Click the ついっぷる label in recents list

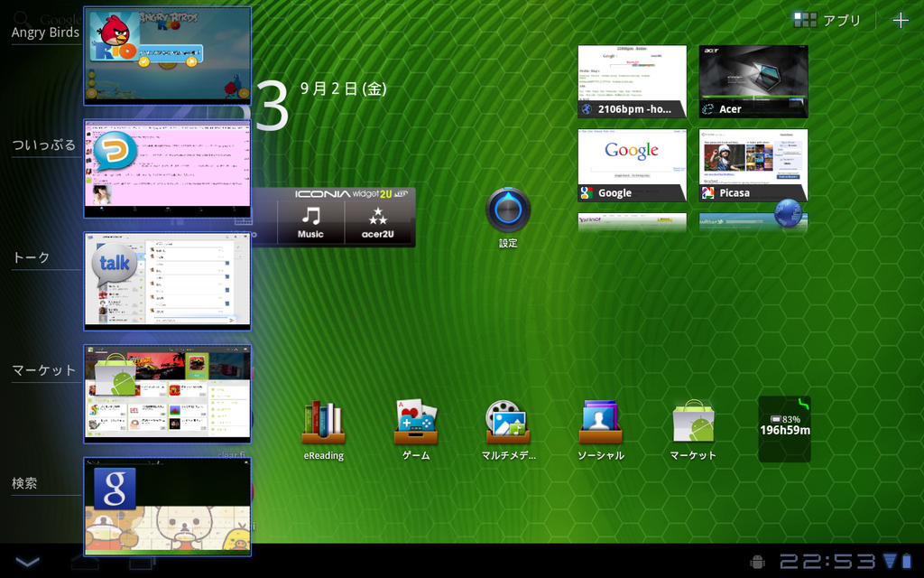44,144
